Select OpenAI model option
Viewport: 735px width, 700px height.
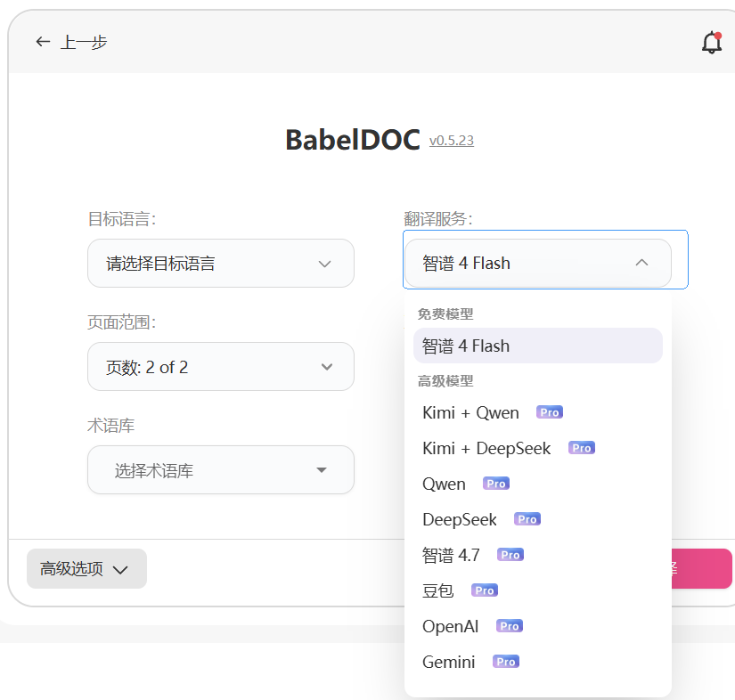[537, 626]
